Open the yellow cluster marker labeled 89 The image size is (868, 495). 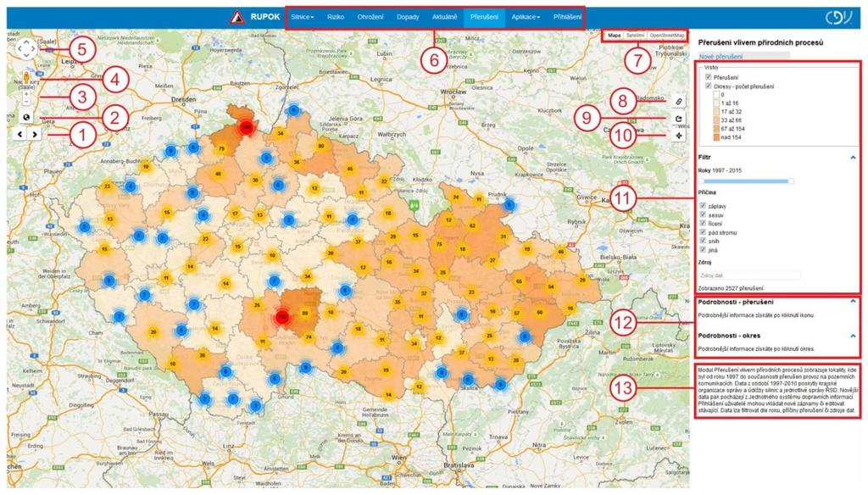point(305,314)
